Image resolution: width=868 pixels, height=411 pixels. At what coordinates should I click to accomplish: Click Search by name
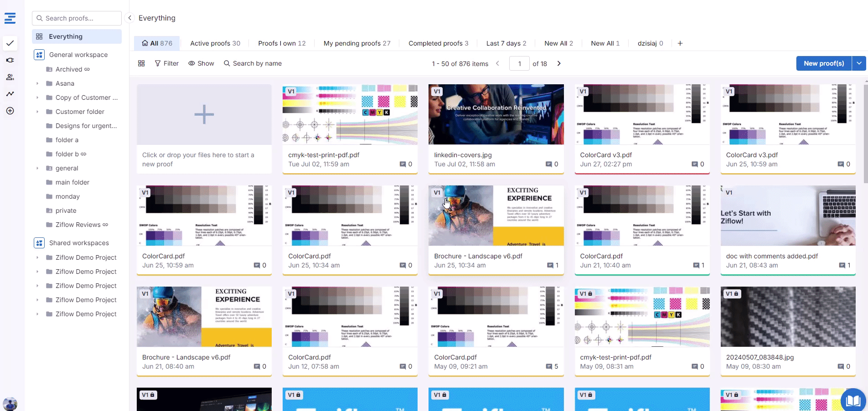(253, 63)
